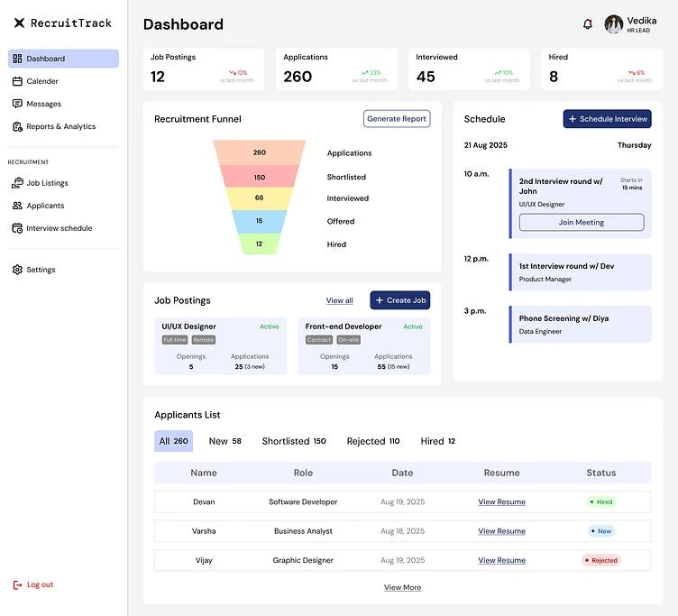Click the Job Listings icon

click(17, 183)
